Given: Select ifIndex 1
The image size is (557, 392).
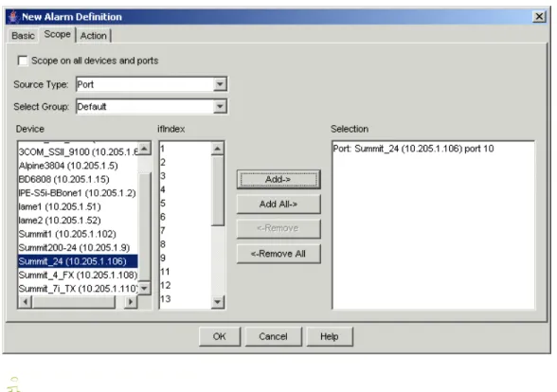Looking at the screenshot, I should click(185, 149).
